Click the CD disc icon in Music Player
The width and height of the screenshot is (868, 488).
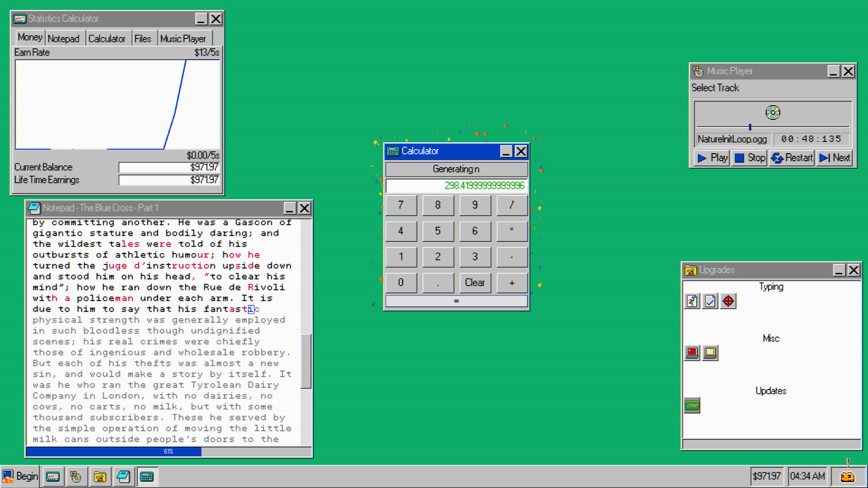(773, 113)
